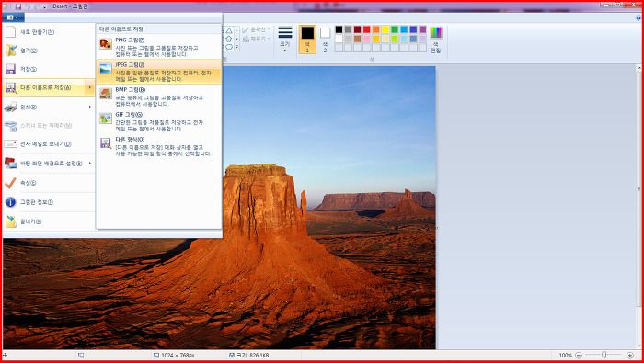Choose the BMP 그림 save option
Viewport: 644px width, 363px height.
(x=158, y=96)
